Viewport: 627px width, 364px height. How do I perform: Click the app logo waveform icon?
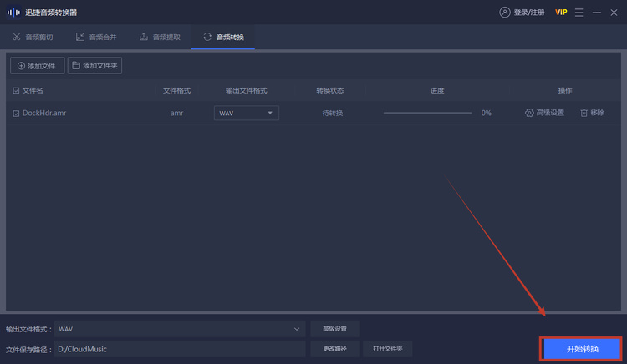click(13, 13)
